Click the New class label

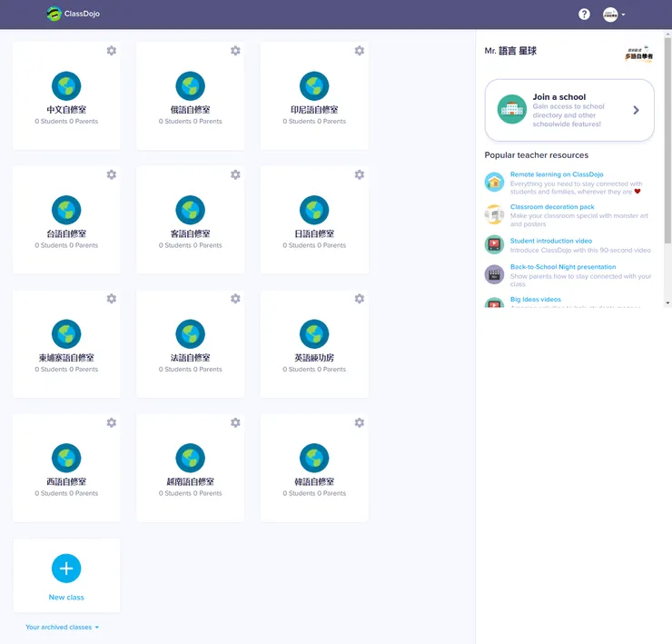tap(66, 598)
